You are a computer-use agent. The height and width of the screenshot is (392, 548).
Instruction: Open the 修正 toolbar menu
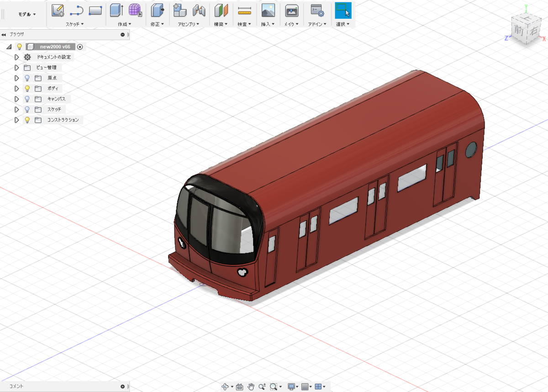158,24
